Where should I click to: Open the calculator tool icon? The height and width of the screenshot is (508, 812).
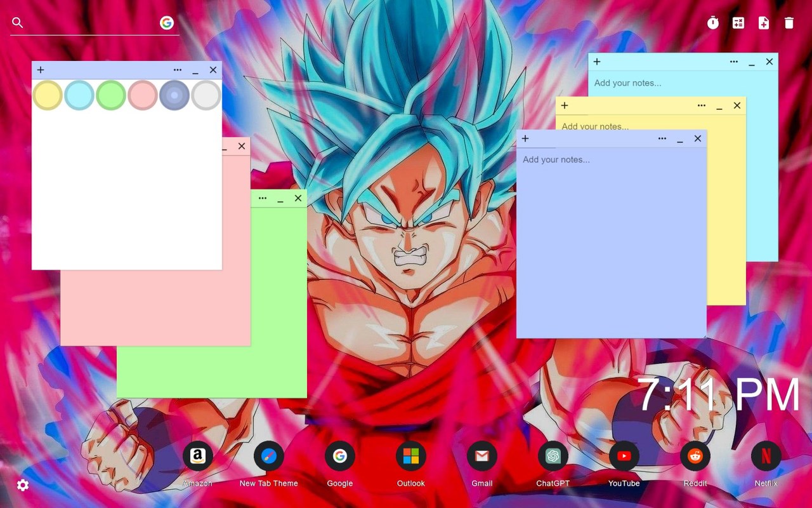[738, 23]
